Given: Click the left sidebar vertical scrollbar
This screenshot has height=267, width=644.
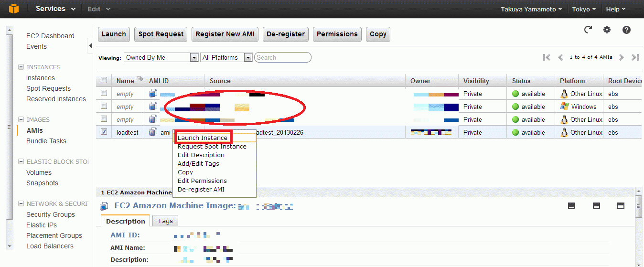Looking at the screenshot, I should pos(9,127).
